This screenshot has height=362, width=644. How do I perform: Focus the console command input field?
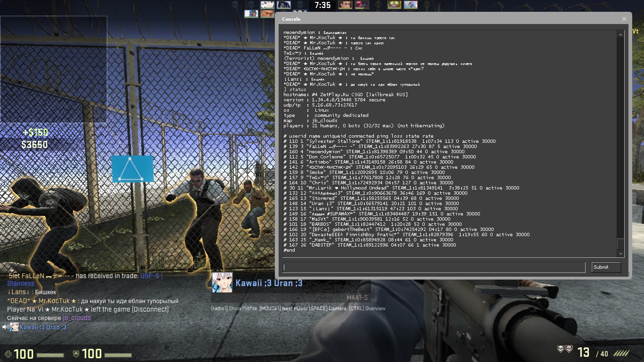point(433,267)
